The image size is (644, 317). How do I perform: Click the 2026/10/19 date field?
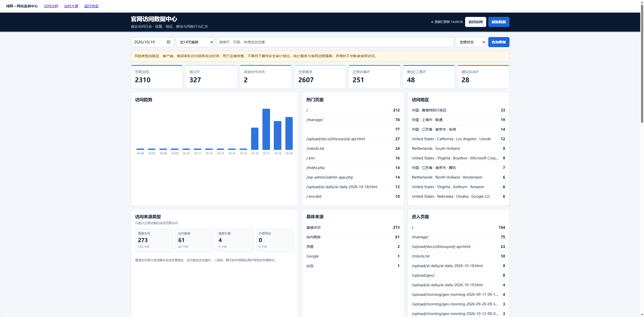click(152, 42)
